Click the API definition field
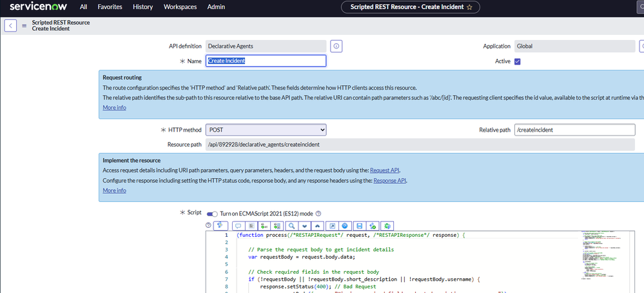Screen dimensions: 644x293 click(266, 46)
